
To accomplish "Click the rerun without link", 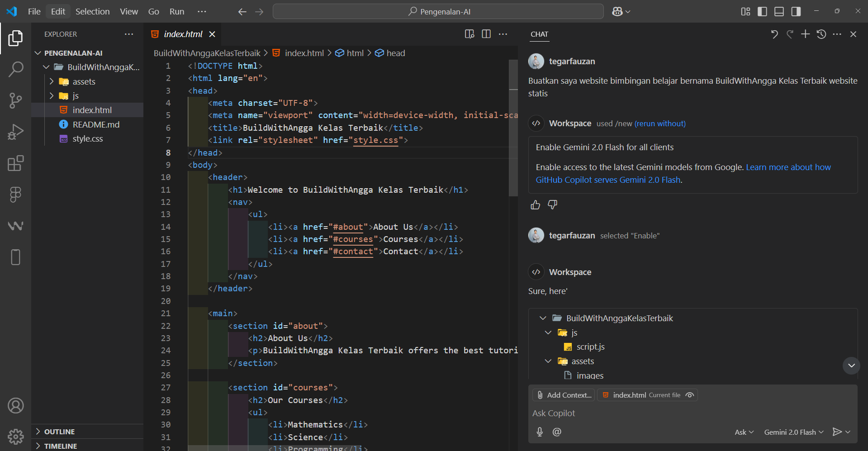I will point(660,123).
